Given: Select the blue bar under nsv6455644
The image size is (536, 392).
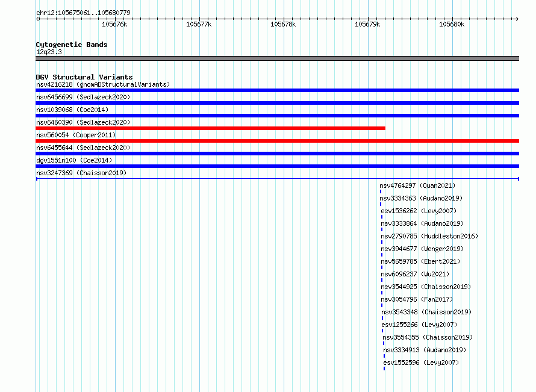Looking at the screenshot, I should coord(277,154).
